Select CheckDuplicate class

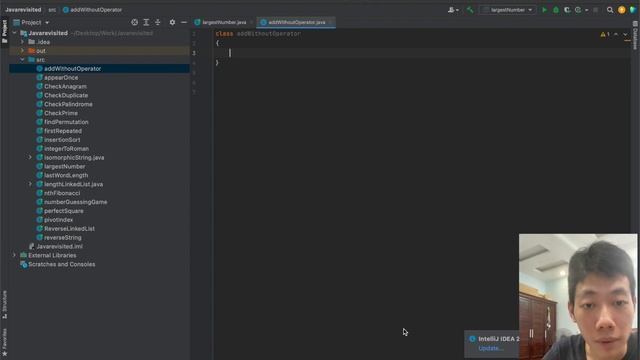pyautogui.click(x=66, y=96)
